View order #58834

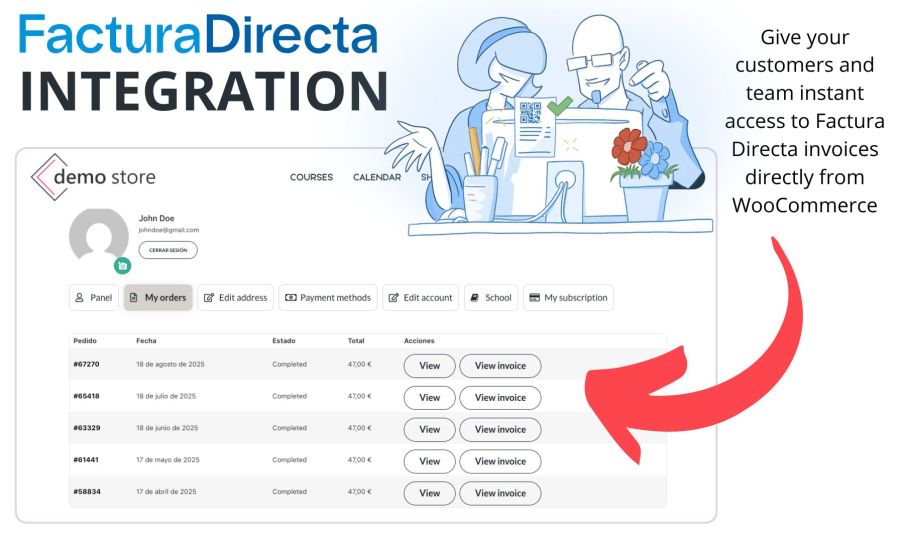click(x=429, y=493)
